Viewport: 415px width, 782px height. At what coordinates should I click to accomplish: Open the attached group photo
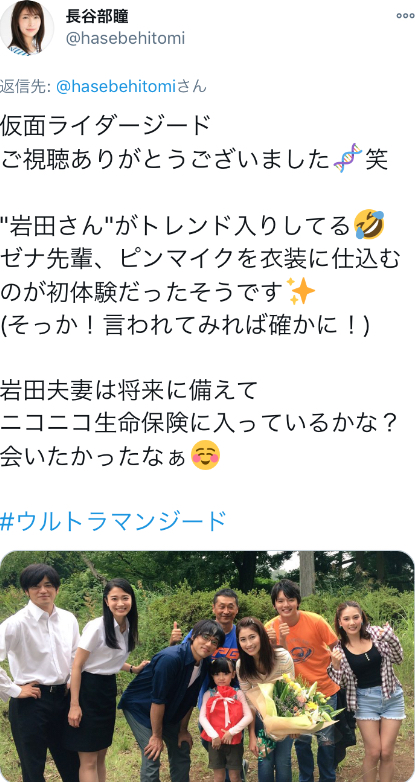click(207, 666)
